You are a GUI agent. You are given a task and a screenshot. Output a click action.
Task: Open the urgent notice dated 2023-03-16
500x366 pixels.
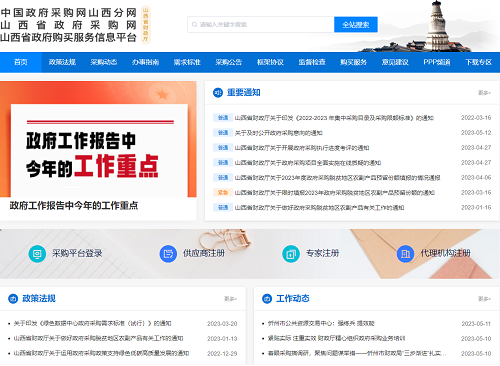(x=335, y=193)
